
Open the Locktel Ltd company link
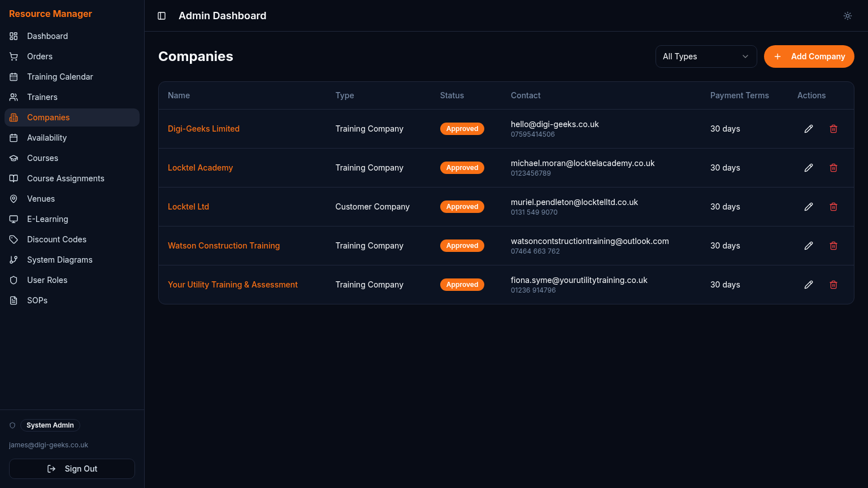click(x=188, y=207)
